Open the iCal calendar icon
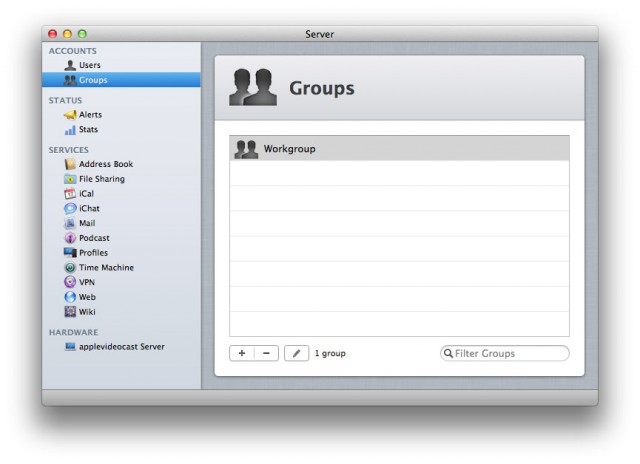640x464 pixels. click(x=70, y=193)
